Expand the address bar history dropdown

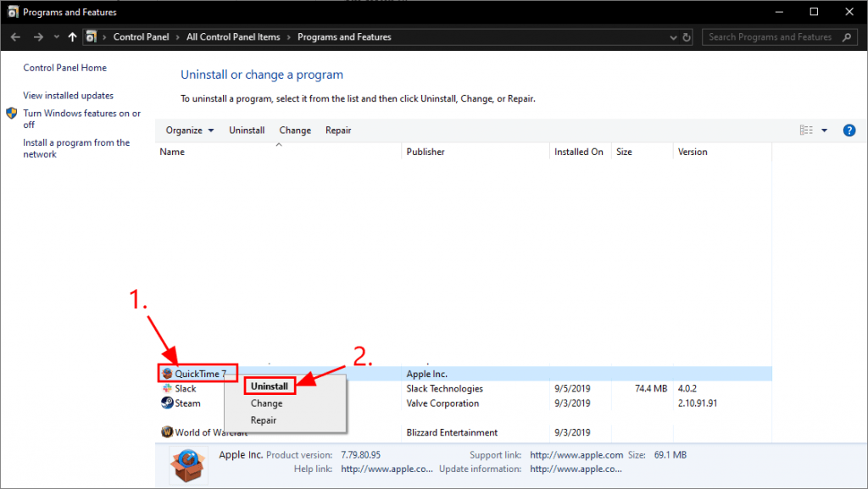click(673, 37)
